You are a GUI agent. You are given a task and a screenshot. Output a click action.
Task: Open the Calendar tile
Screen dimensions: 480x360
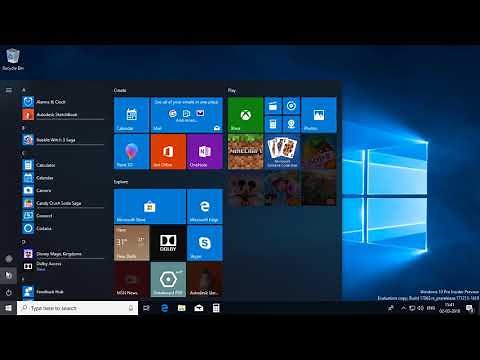click(131, 115)
